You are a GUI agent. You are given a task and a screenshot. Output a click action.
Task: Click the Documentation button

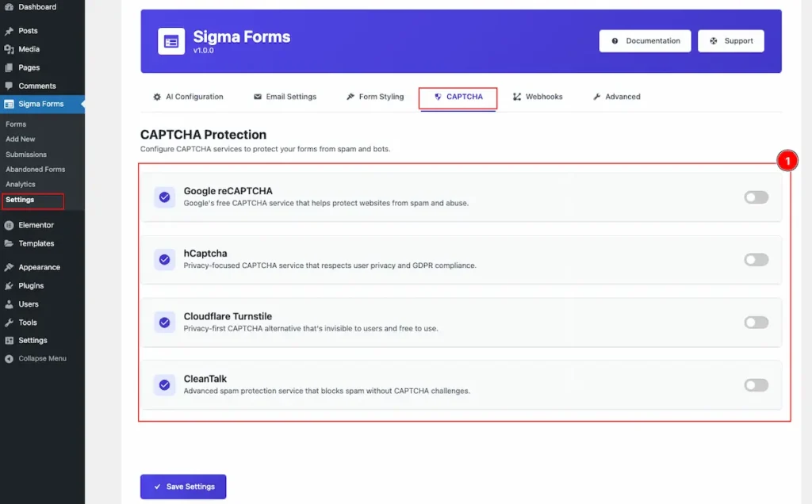(645, 41)
